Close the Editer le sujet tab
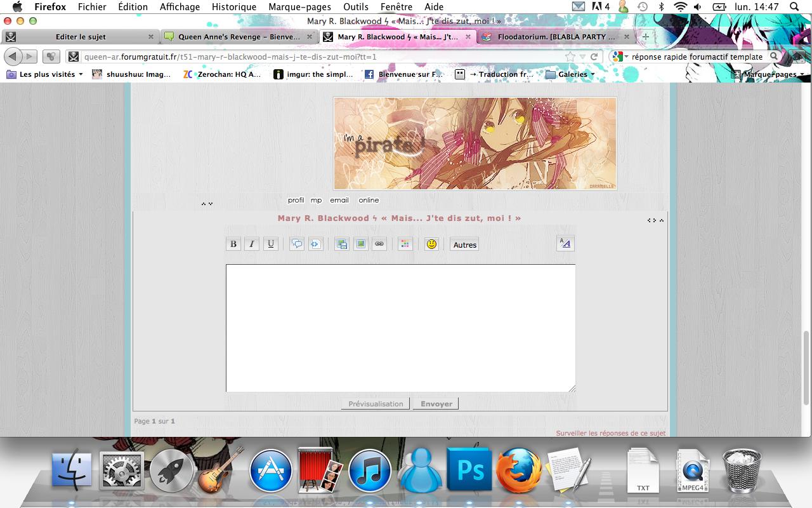812x508 pixels. click(x=150, y=37)
